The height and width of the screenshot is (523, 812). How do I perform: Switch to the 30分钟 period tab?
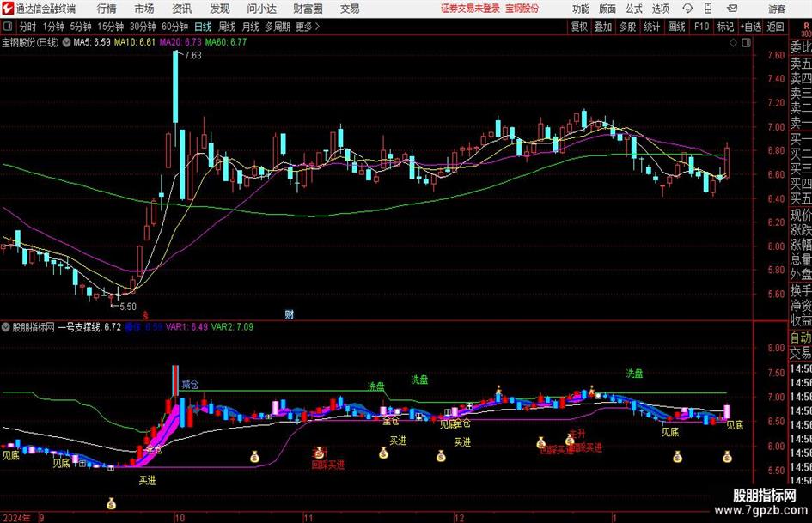coord(143,27)
